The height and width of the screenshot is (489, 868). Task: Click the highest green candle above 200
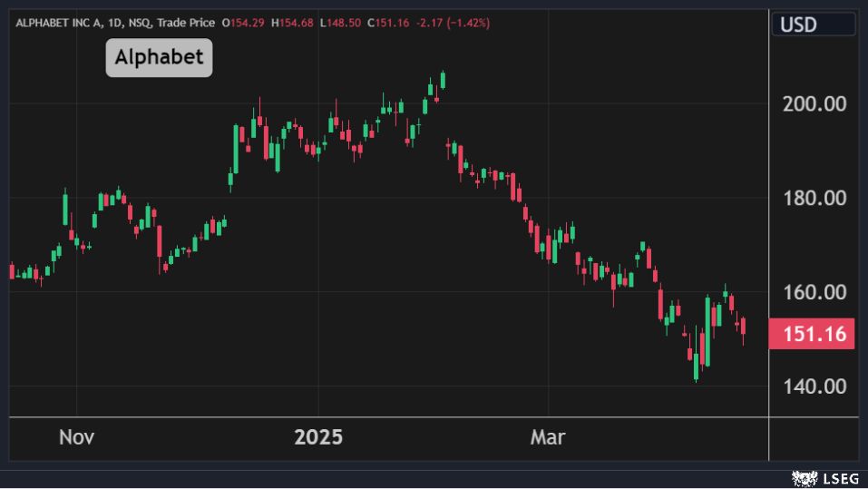coord(443,81)
